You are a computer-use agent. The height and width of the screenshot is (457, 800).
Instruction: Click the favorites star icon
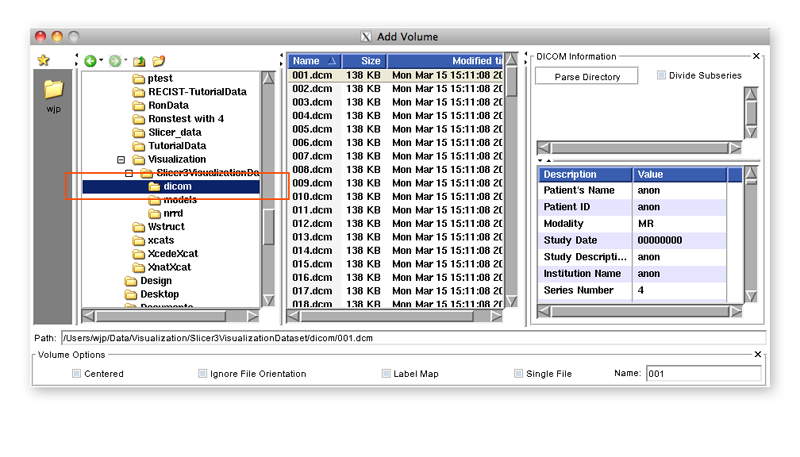click(x=44, y=61)
